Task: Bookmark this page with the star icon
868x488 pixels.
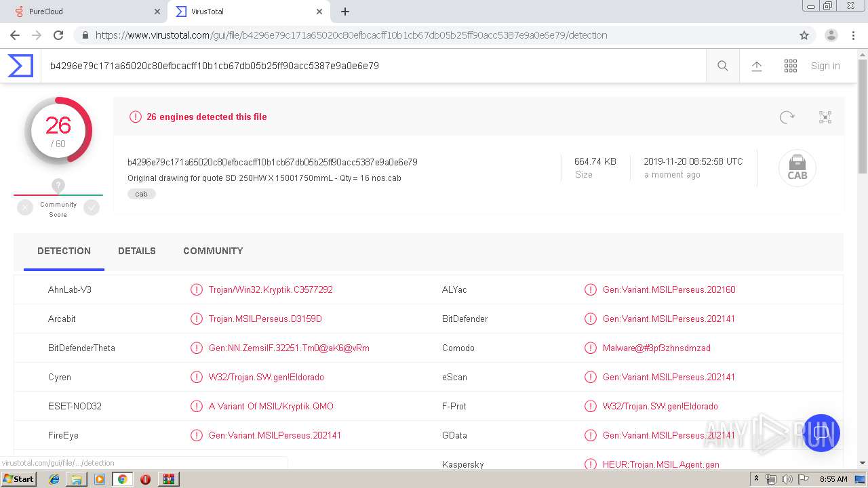Action: coord(804,35)
